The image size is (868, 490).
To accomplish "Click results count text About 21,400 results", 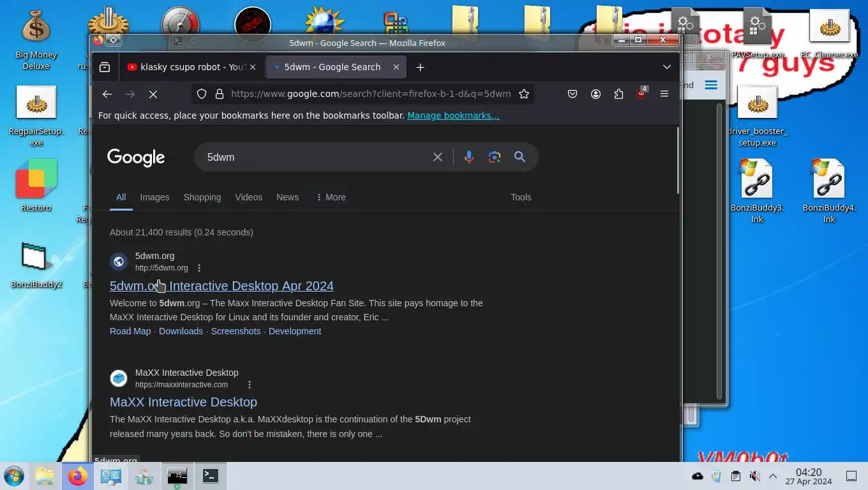I will (x=181, y=232).
